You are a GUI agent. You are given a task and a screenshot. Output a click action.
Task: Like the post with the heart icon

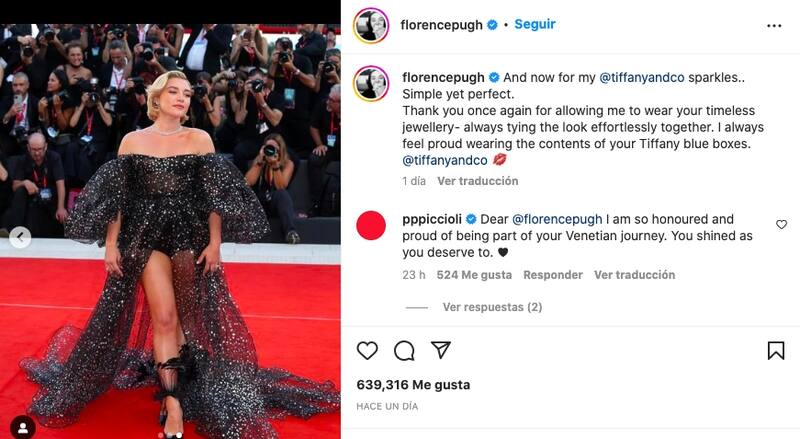pos(367,351)
